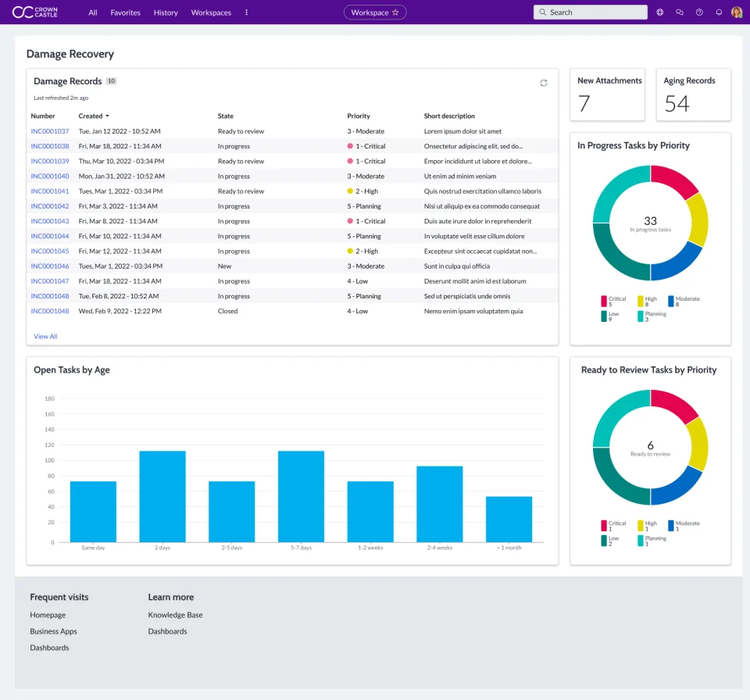This screenshot has width=750, height=700.
Task: Click the Crown Castle logo
Action: 34,12
